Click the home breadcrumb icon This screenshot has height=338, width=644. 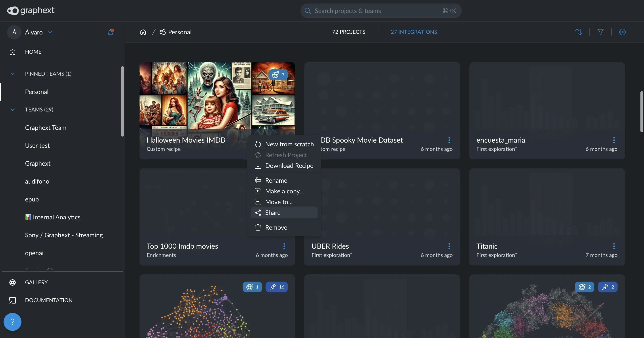click(143, 32)
